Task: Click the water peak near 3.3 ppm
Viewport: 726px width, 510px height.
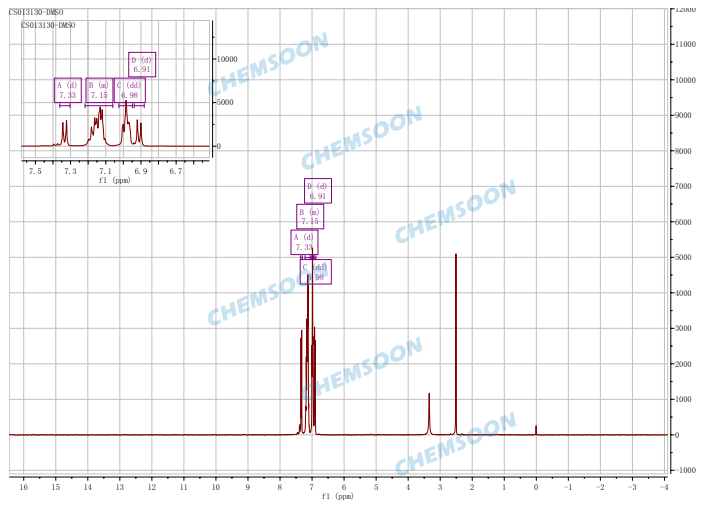Action: (429, 412)
